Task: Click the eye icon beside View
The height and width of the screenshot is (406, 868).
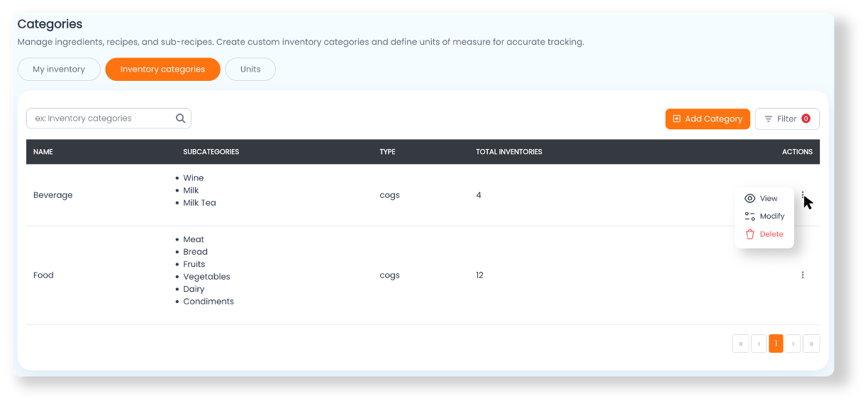Action: pyautogui.click(x=750, y=199)
